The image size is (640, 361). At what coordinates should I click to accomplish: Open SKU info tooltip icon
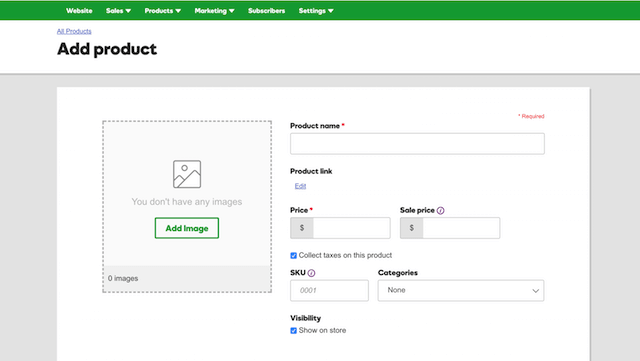pyautogui.click(x=311, y=273)
